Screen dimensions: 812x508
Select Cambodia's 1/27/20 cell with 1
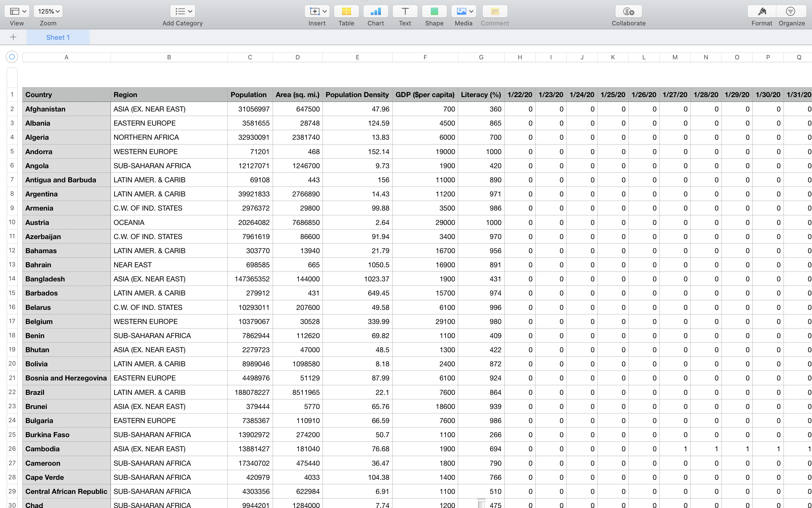click(x=675, y=449)
